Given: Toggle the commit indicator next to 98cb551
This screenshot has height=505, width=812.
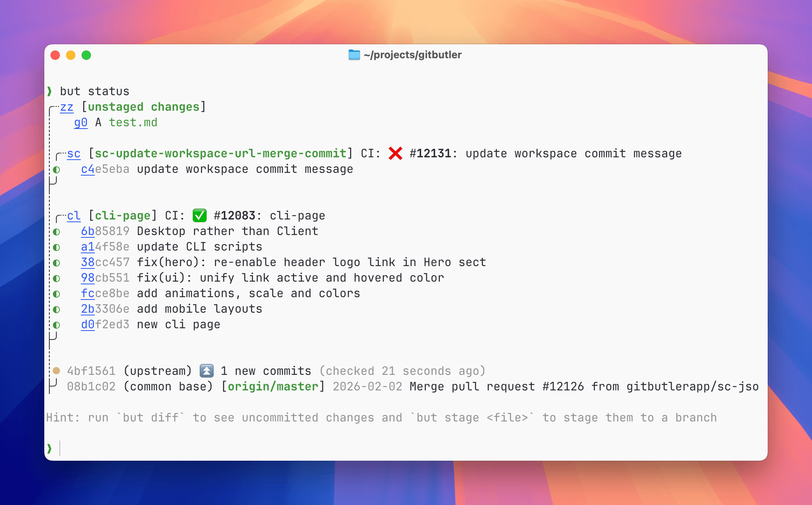Looking at the screenshot, I should 56,278.
